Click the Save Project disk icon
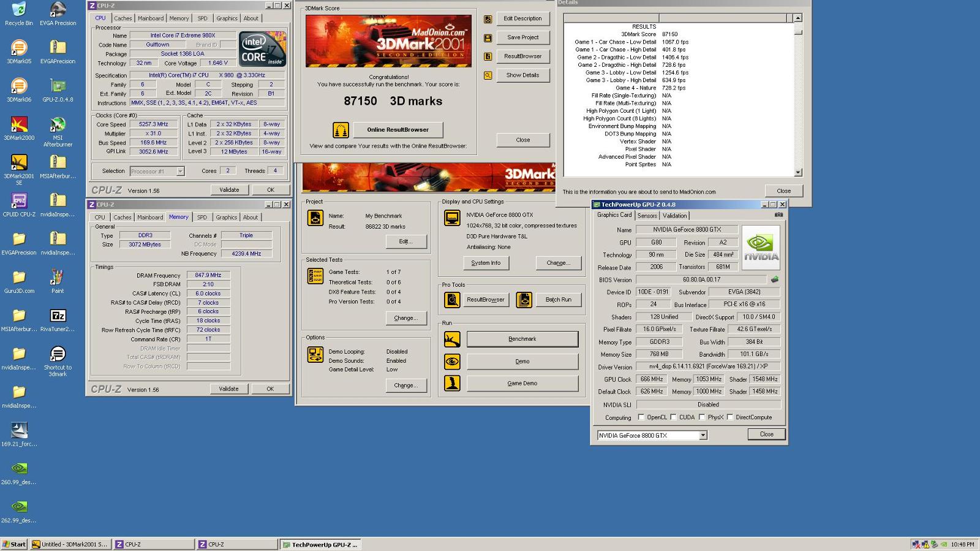 [488, 38]
